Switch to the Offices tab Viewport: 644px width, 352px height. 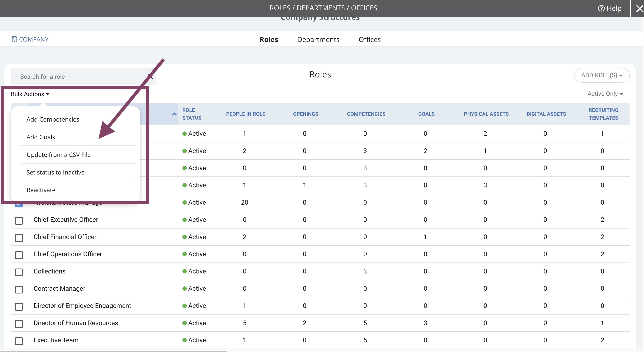coord(370,39)
